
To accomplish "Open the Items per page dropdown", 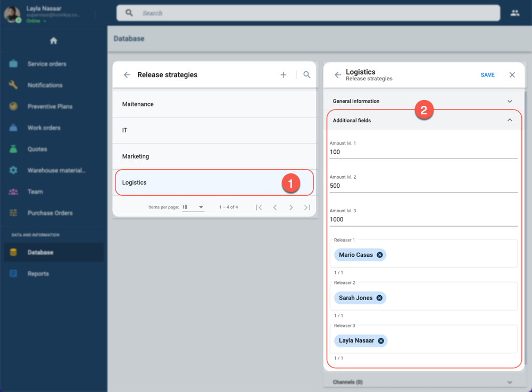I will click(x=193, y=207).
